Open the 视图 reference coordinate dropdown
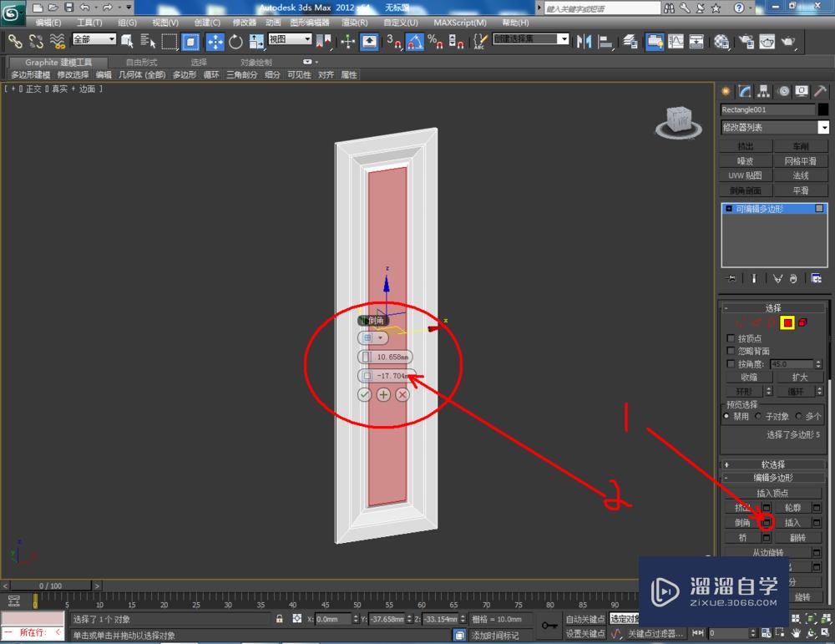This screenshot has width=835, height=644. coord(290,39)
